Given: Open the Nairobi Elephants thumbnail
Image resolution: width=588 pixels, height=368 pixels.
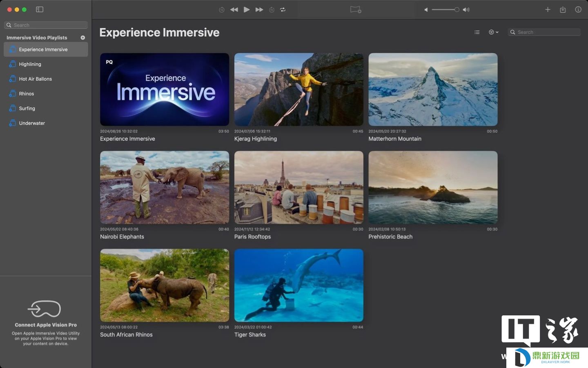Looking at the screenshot, I should [165, 187].
